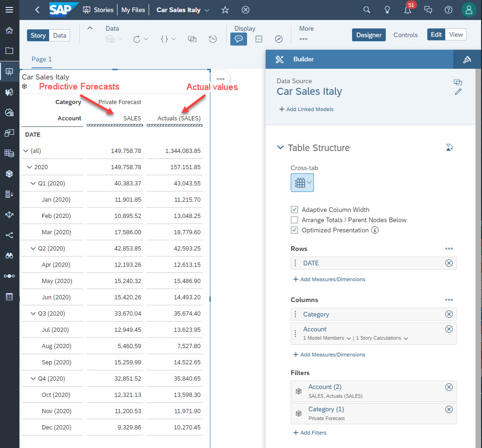Open the Controls panel
The width and height of the screenshot is (482, 448).
tap(405, 35)
